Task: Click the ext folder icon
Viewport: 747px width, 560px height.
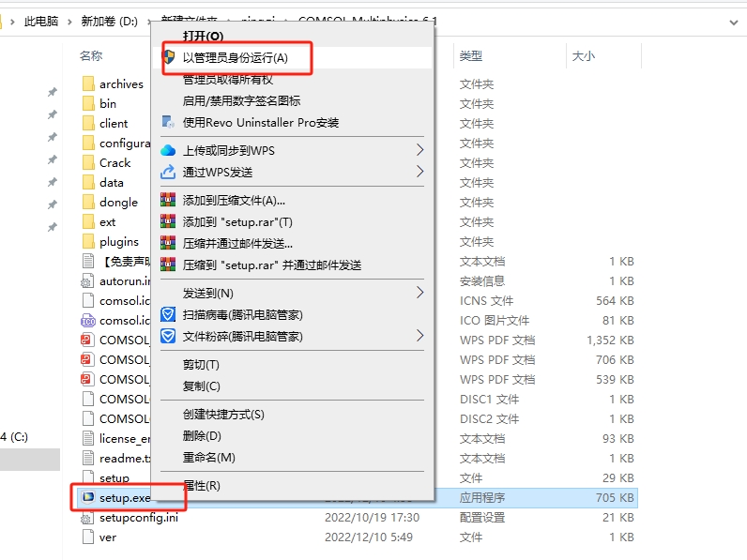Action: point(88,222)
